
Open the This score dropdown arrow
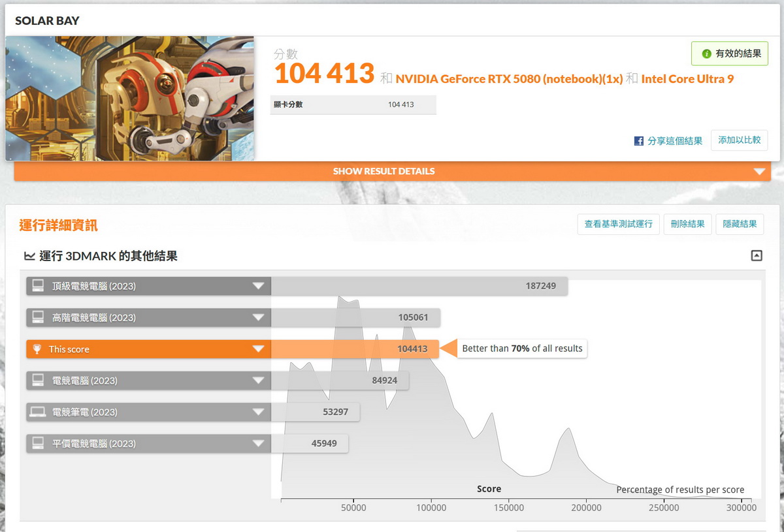[259, 349]
